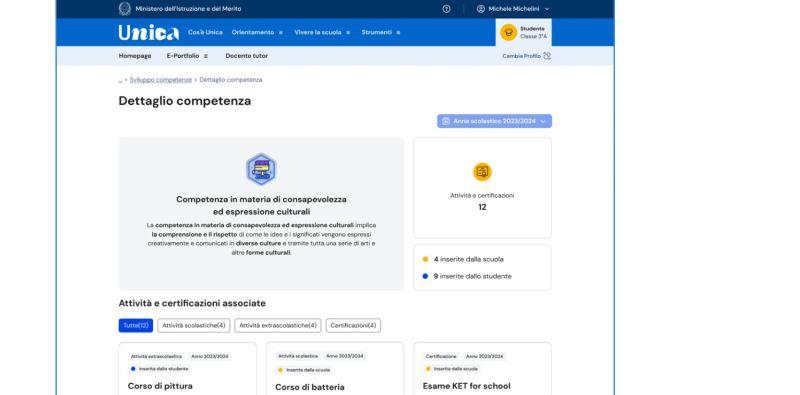The width and height of the screenshot is (800, 395).
Task: Click Certificazione tag on Esame KET card
Action: click(441, 357)
